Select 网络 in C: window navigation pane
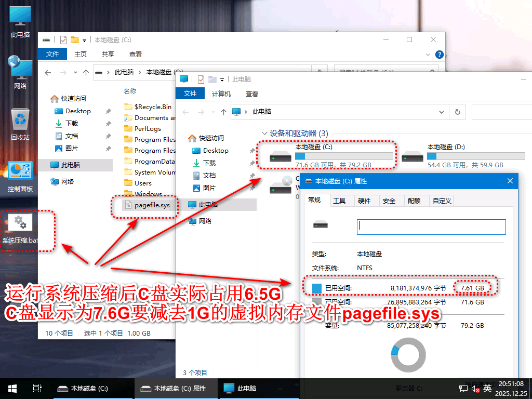 tap(62, 181)
